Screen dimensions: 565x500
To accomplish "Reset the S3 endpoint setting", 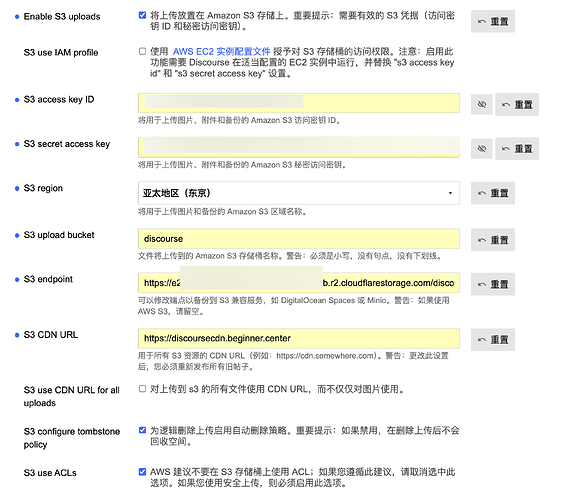I will [x=493, y=284].
